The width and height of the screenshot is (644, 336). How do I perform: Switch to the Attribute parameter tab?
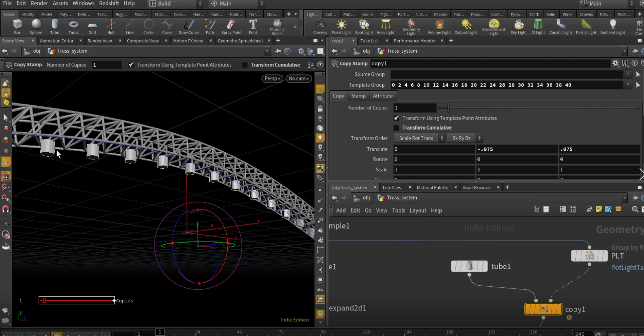(x=383, y=96)
